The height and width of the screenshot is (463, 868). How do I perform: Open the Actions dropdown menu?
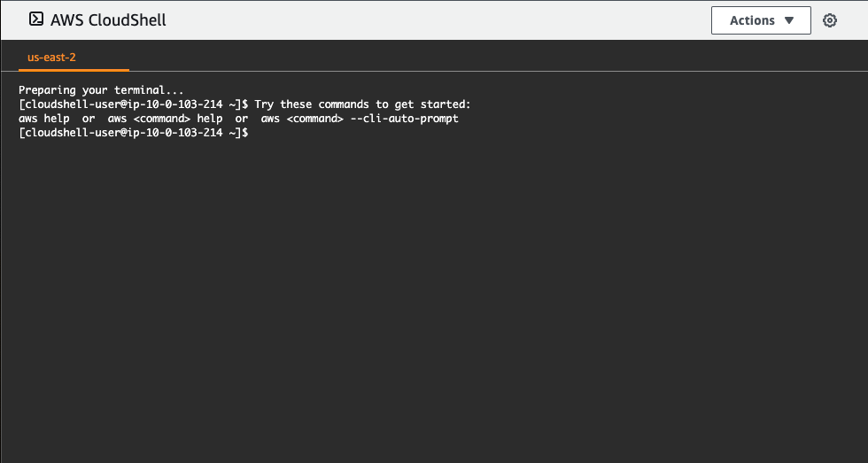click(x=761, y=20)
